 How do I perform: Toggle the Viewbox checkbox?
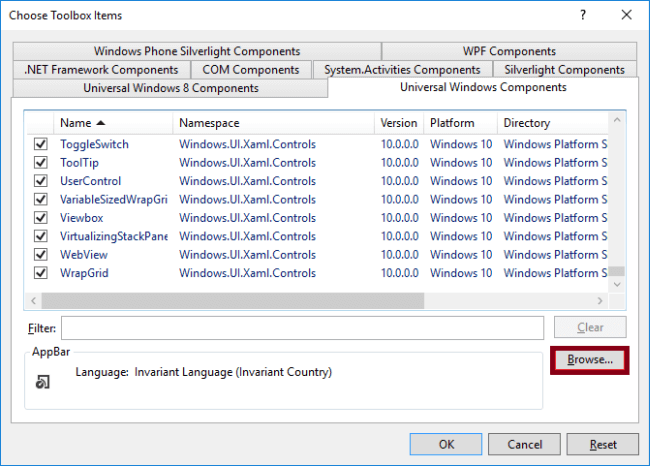[x=41, y=218]
